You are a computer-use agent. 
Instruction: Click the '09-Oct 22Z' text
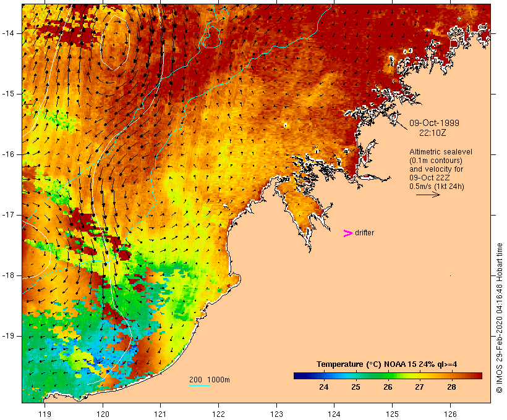click(x=429, y=178)
